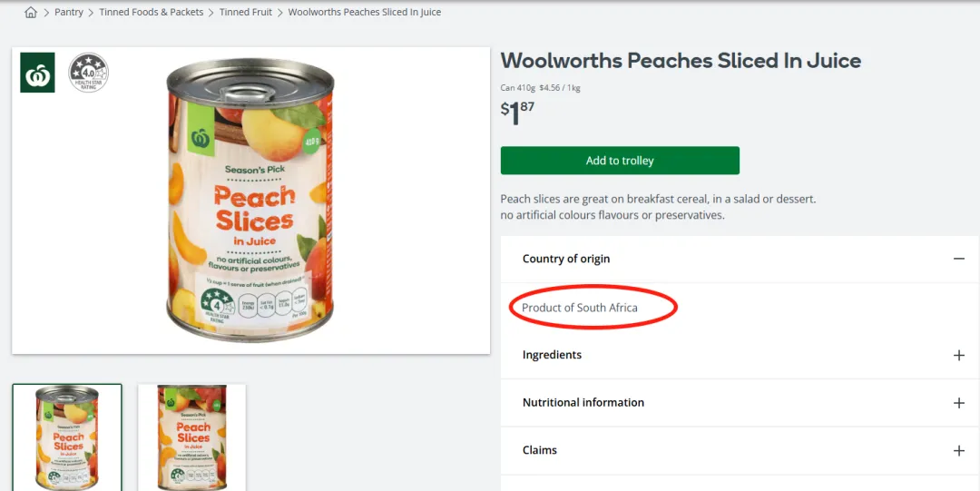
Task: Click the Woolworths logo badge on image
Action: point(37,73)
